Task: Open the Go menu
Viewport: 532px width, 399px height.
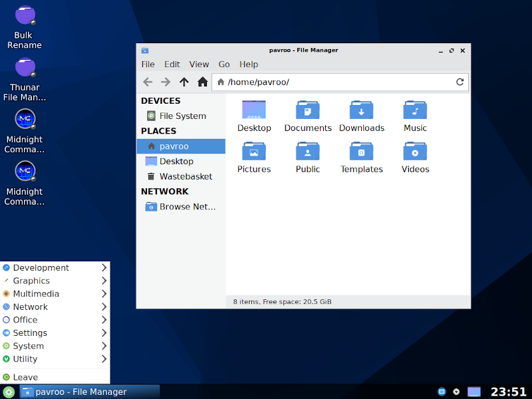Action: 224,64
